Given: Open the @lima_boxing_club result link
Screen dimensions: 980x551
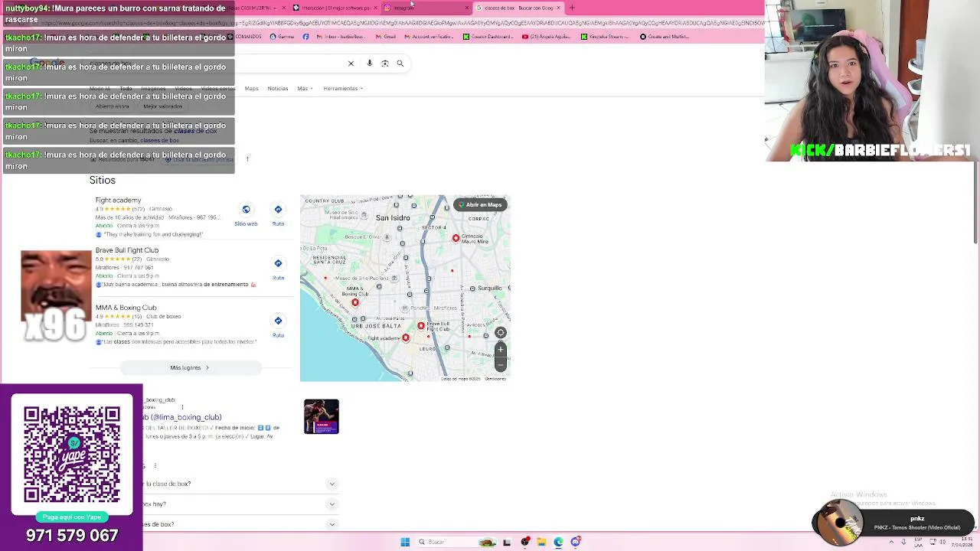Looking at the screenshot, I should pos(184,418).
